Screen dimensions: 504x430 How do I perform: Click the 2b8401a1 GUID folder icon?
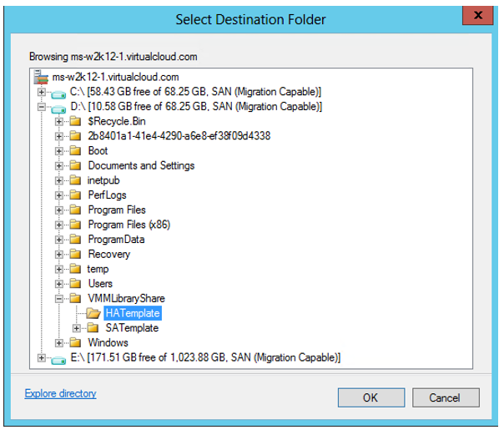[75, 136]
